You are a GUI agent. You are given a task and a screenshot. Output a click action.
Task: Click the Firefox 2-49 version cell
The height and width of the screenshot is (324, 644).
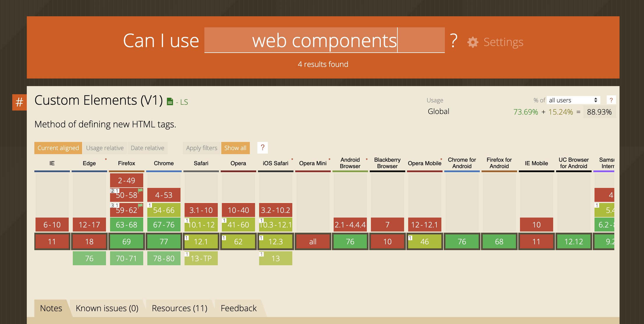(x=126, y=180)
